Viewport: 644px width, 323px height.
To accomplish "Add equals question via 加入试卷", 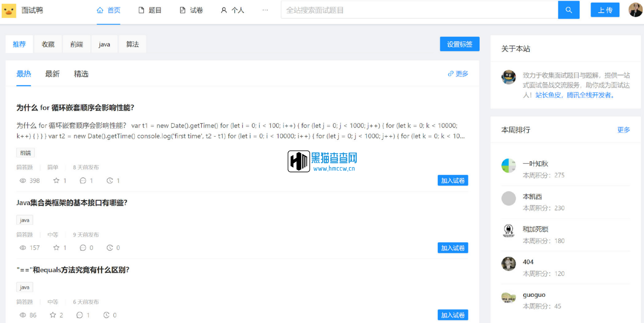I will pos(453,315).
